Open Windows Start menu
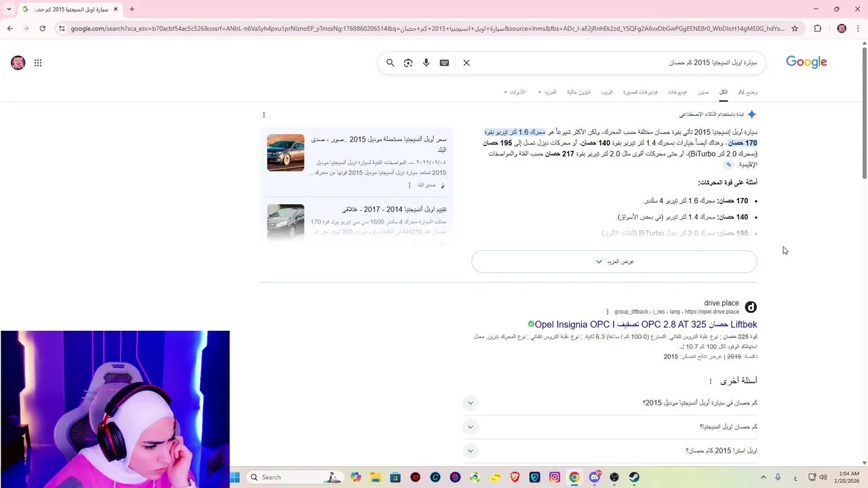The image size is (868, 488). 235,477
